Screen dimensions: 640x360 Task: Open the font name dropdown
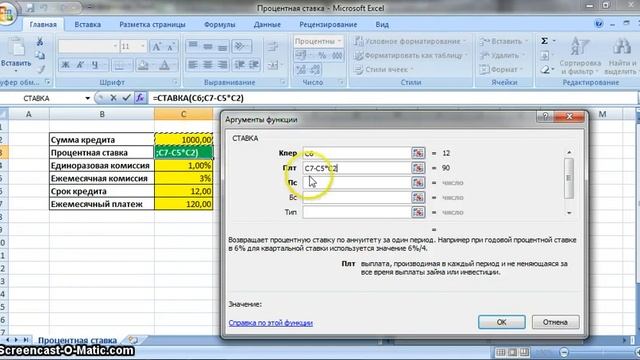pos(115,47)
